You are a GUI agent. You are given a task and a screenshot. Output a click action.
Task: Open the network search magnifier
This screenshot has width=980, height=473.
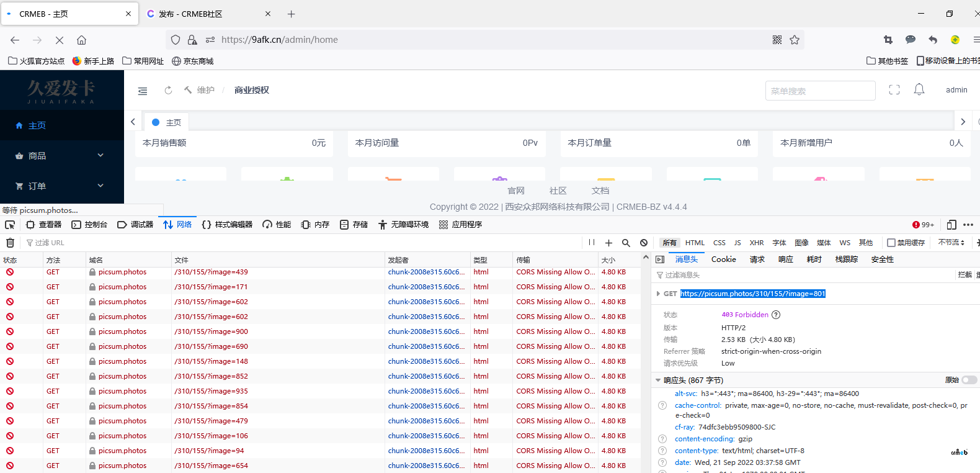pos(626,243)
